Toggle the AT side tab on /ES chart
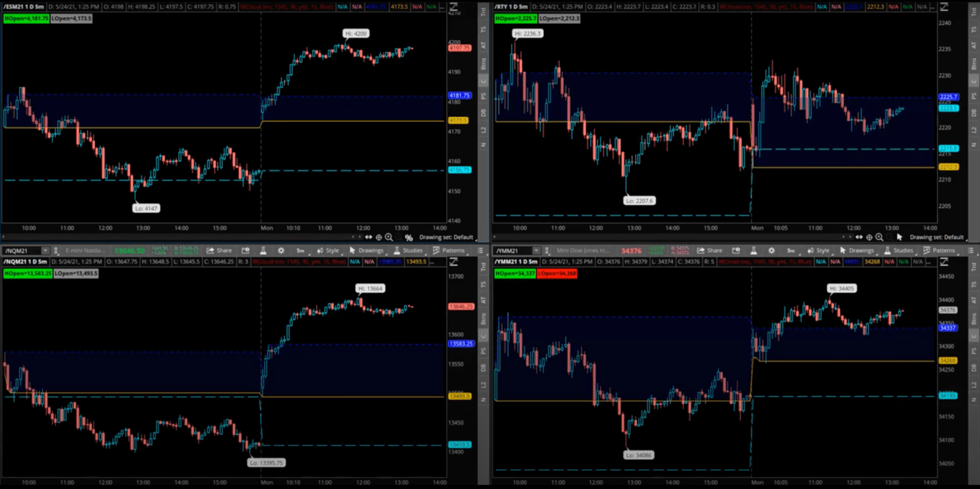Viewport: 980px width, 489px height. point(483,45)
